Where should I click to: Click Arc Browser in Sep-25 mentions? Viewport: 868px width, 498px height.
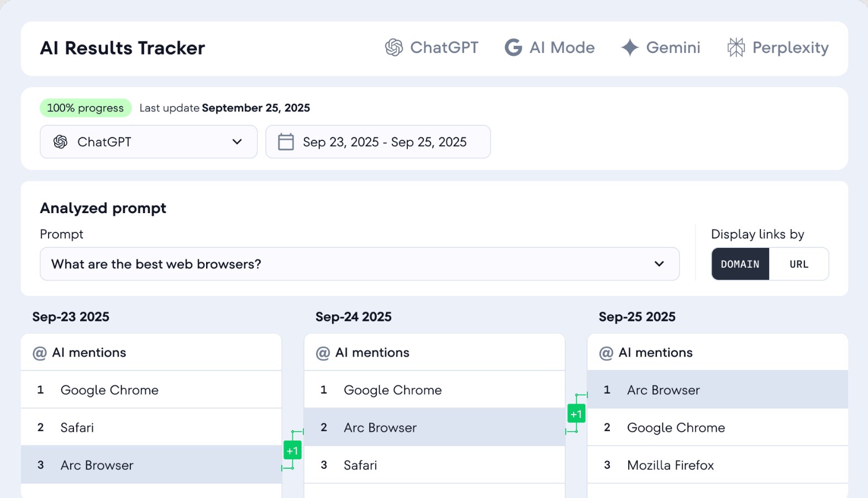[663, 390]
